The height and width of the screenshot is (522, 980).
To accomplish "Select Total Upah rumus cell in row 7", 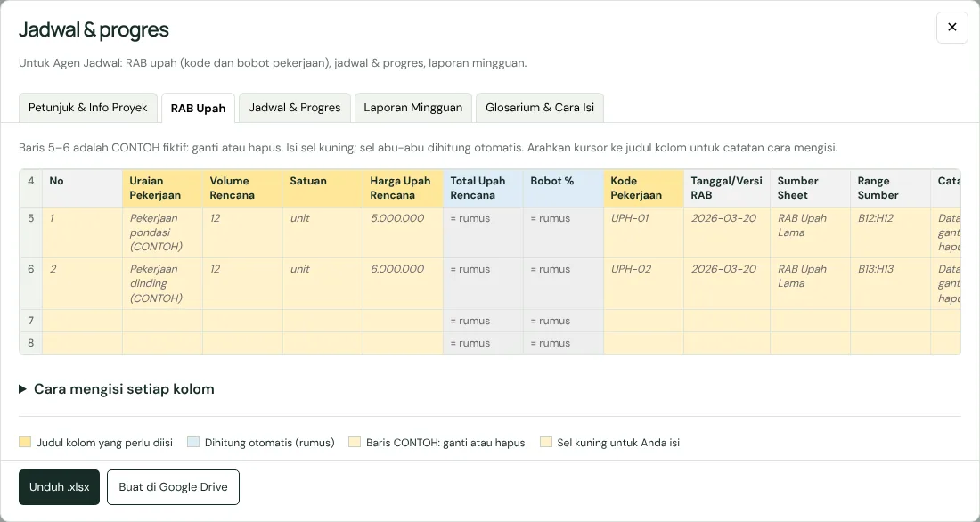I will click(x=483, y=321).
